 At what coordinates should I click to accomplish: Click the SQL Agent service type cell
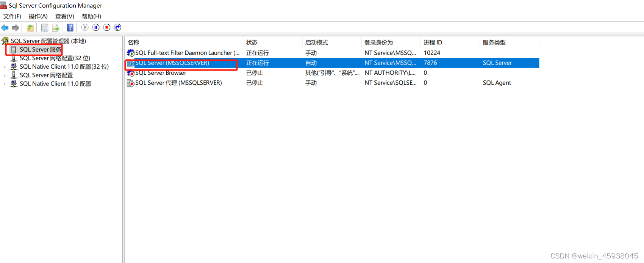point(497,83)
